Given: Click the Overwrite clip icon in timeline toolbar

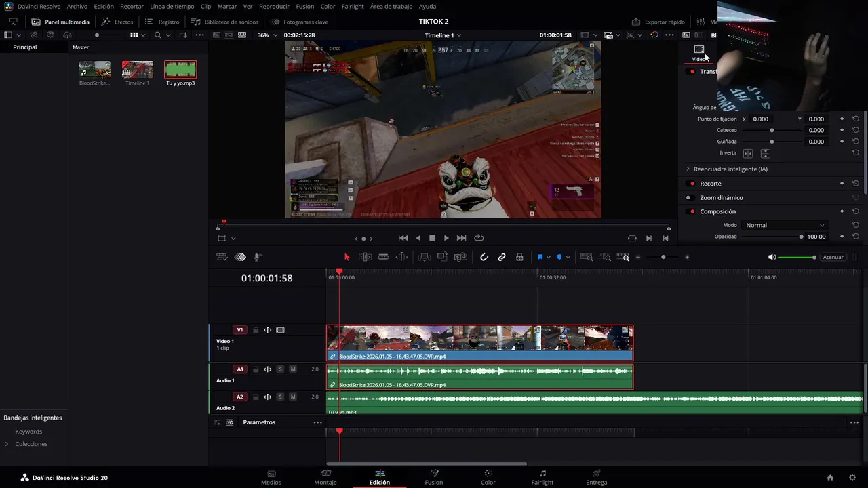Looking at the screenshot, I should pos(442,257).
